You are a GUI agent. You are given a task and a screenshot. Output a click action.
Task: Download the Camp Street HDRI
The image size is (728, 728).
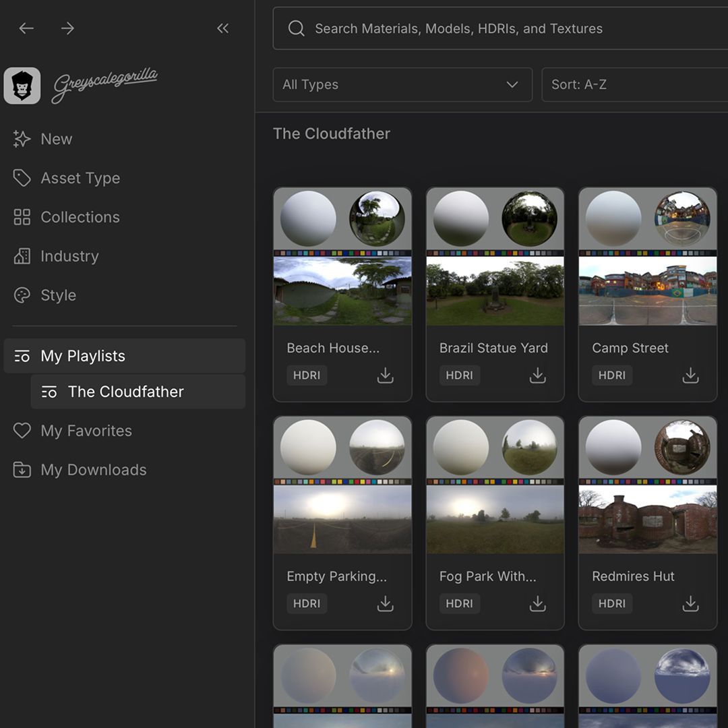click(x=690, y=375)
